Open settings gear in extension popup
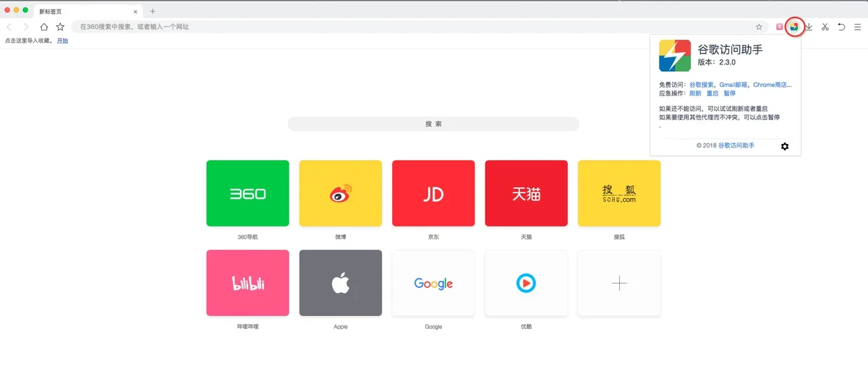This screenshot has height=392, width=868. [x=785, y=146]
